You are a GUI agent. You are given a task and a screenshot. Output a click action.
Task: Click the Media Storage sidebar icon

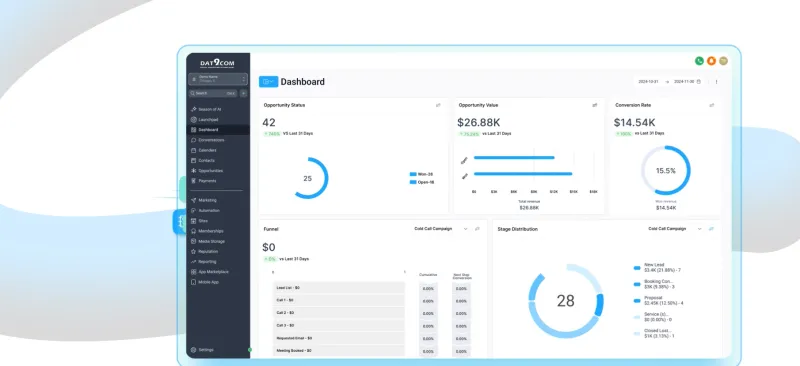coord(193,241)
